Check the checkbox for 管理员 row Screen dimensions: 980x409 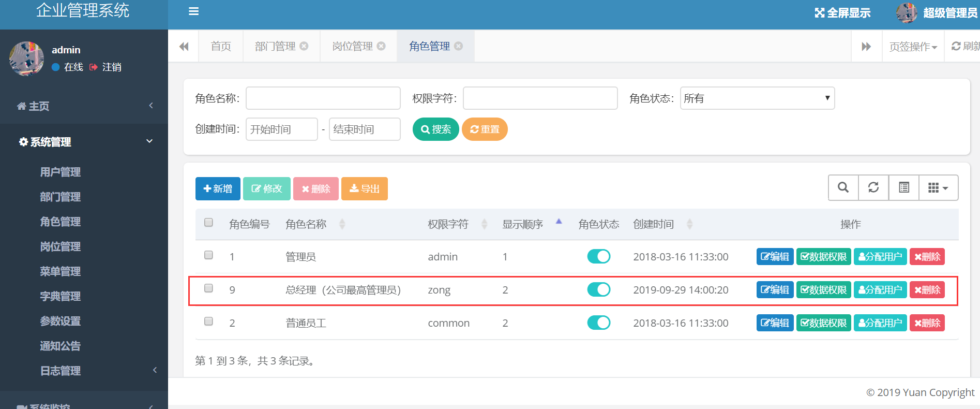(x=208, y=255)
